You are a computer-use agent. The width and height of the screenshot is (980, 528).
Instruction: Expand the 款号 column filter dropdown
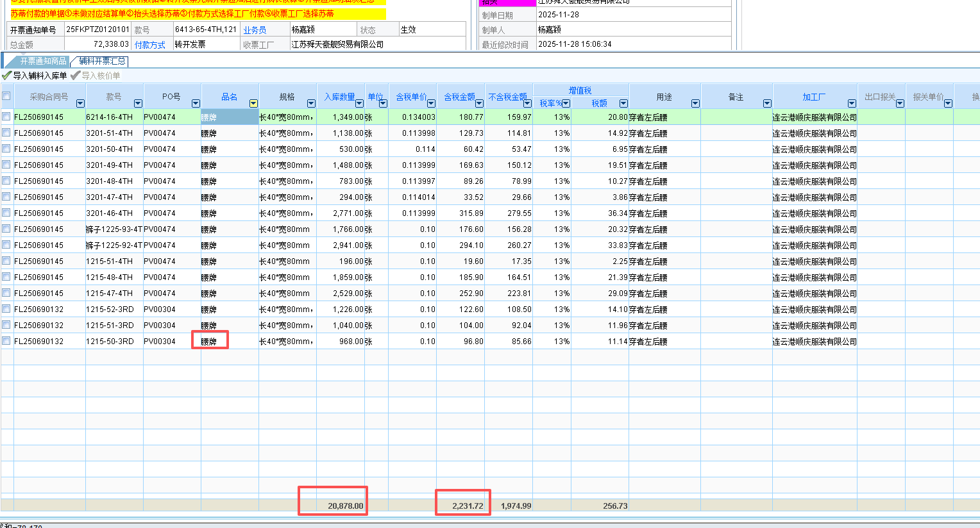coord(138,104)
